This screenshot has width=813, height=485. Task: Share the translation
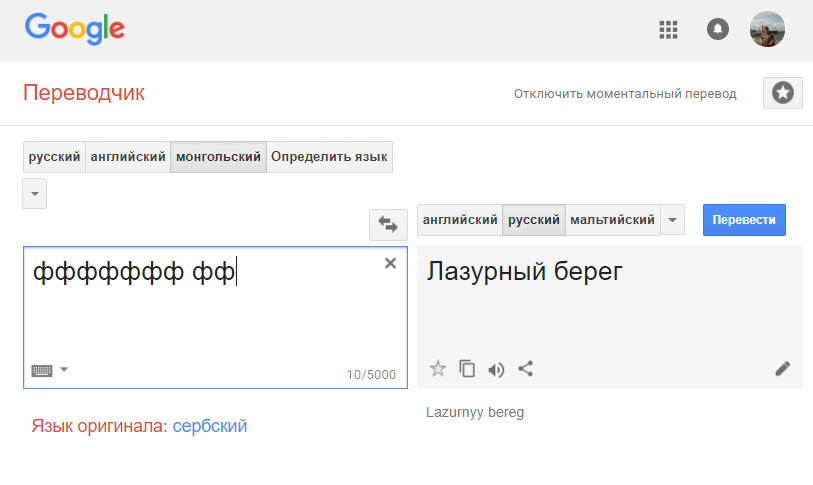point(526,369)
